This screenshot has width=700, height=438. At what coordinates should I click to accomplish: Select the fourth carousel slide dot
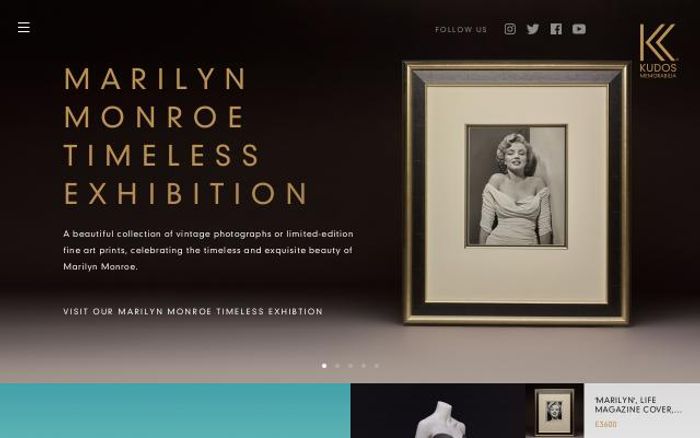363,366
